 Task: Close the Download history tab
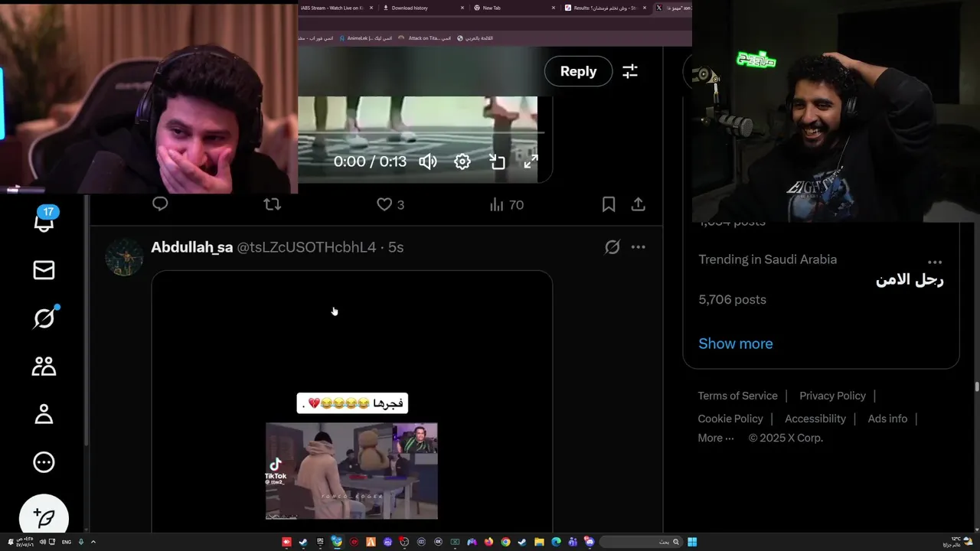click(462, 8)
